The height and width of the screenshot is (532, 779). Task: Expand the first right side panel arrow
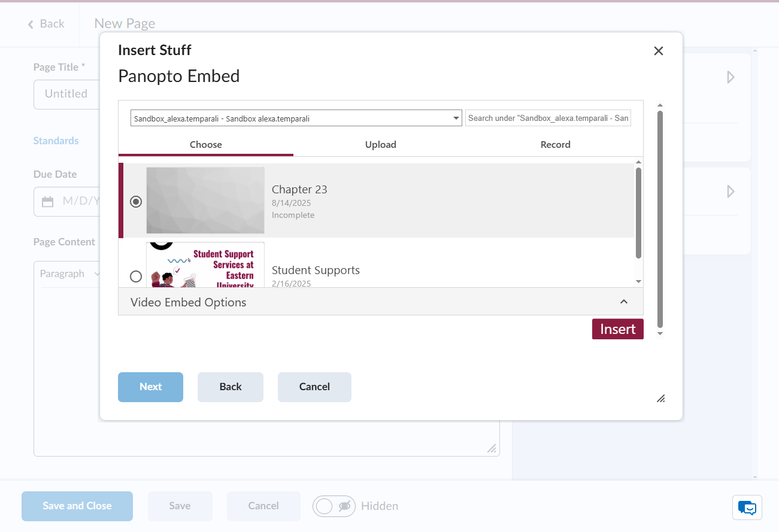pyautogui.click(x=730, y=77)
